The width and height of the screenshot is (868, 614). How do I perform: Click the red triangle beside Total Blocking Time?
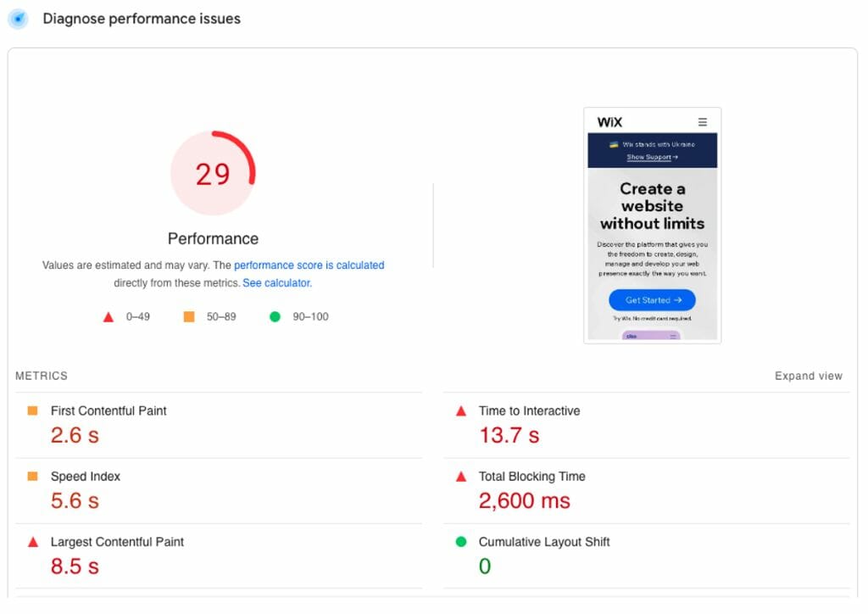point(461,477)
